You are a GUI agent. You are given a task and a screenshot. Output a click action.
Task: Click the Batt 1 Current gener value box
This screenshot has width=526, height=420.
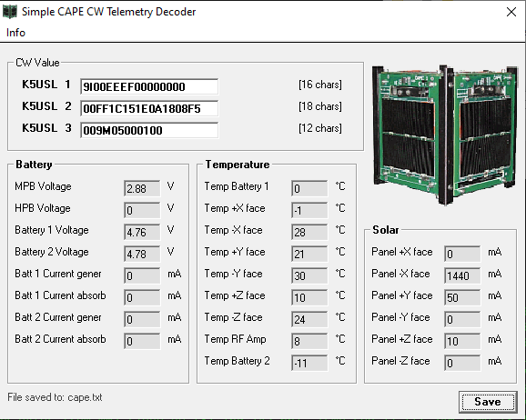tap(142, 275)
